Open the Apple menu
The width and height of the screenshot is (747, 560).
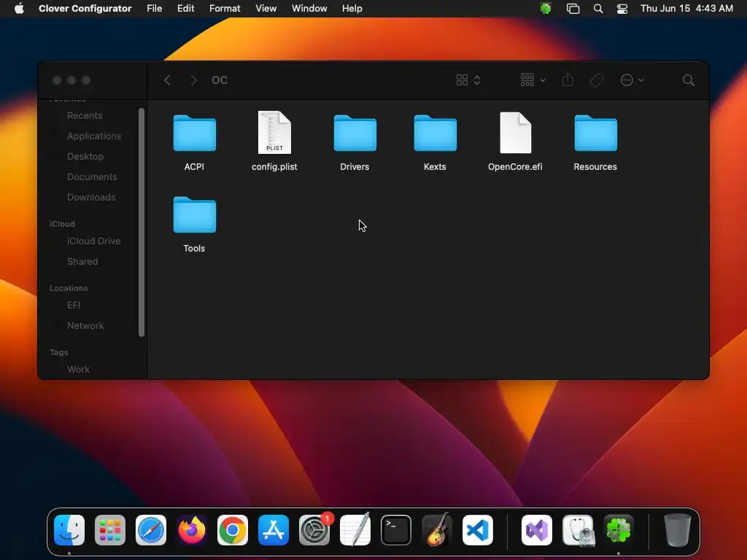pyautogui.click(x=19, y=9)
